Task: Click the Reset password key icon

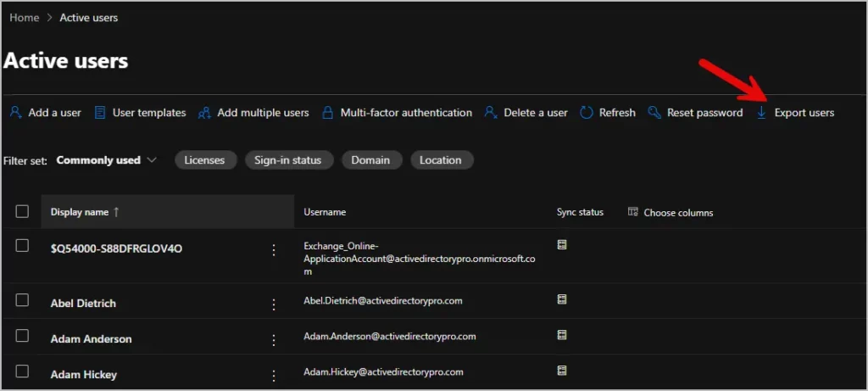Action: tap(654, 113)
